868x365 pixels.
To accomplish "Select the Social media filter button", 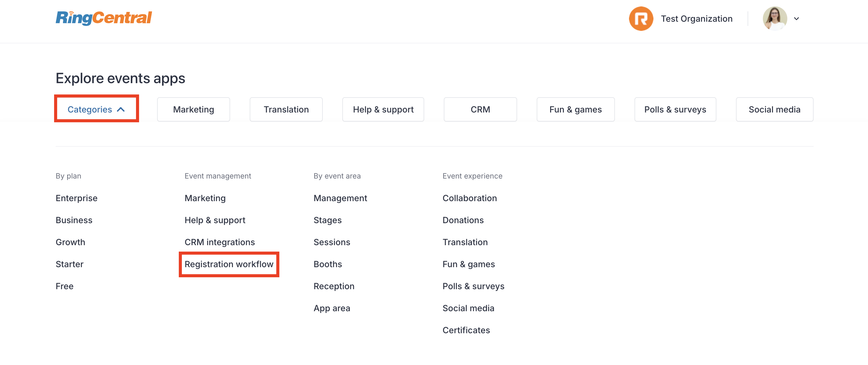I will [x=774, y=109].
